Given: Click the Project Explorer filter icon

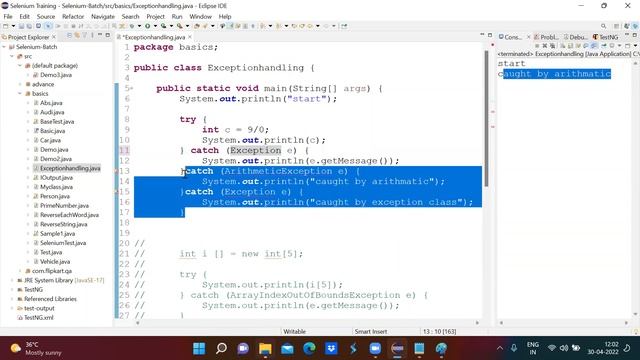Looking at the screenshot, I should (x=84, y=36).
